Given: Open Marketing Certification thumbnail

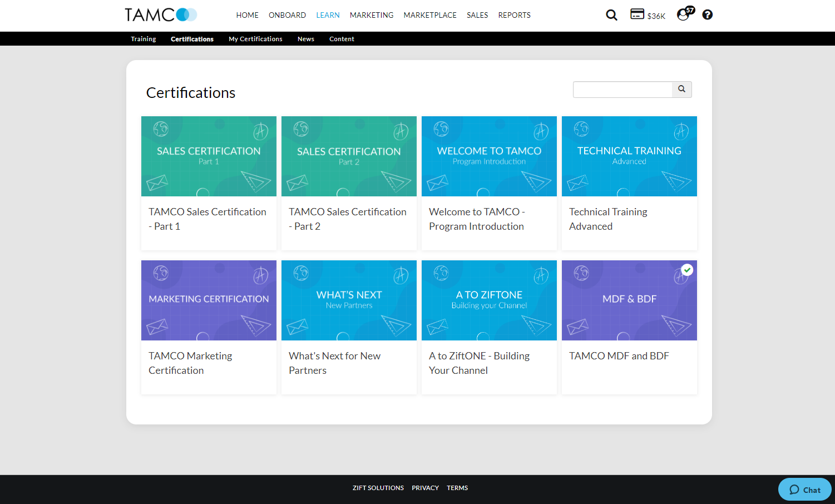Looking at the screenshot, I should 209,300.
